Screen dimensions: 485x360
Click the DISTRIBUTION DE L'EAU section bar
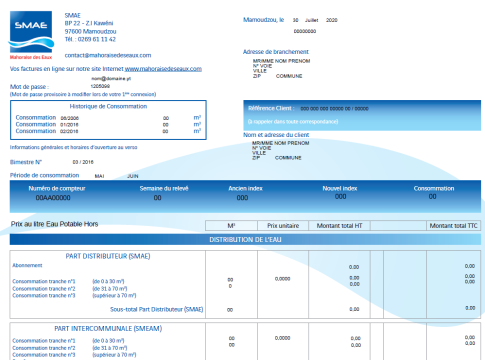pyautogui.click(x=245, y=240)
